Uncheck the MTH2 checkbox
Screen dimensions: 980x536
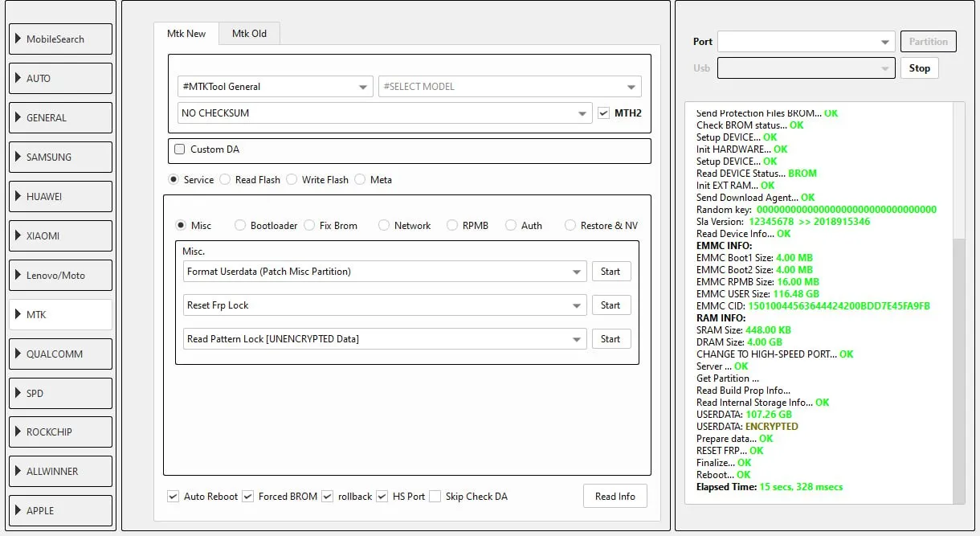pos(604,113)
